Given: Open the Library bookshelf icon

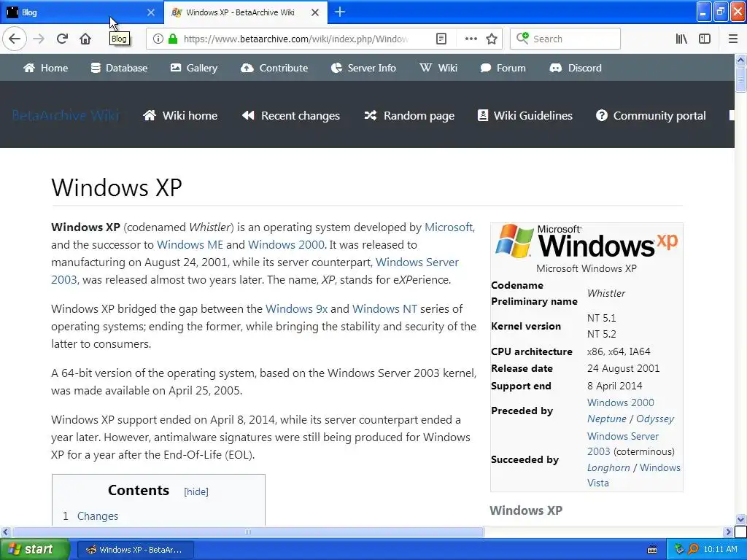Looking at the screenshot, I should (681, 39).
